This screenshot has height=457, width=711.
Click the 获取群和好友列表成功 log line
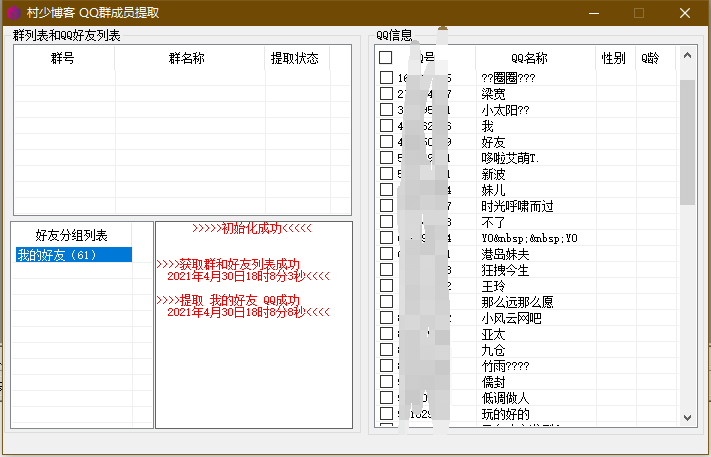[228, 264]
